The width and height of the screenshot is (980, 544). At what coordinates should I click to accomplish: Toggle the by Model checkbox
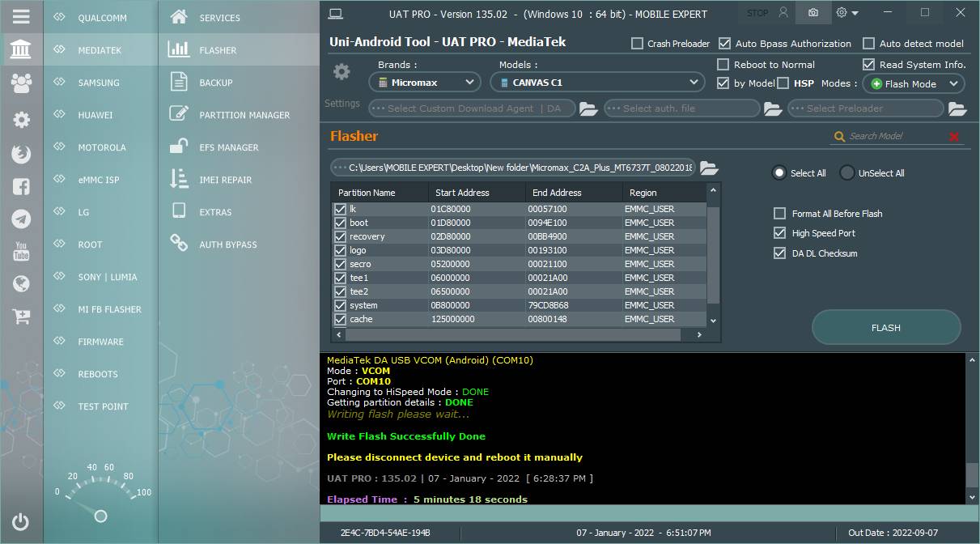[723, 83]
